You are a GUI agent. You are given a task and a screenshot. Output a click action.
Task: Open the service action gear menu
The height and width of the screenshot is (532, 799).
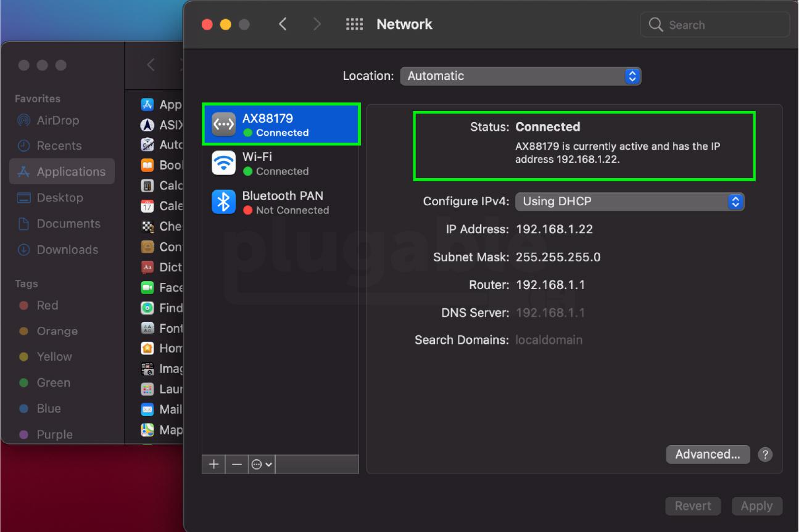(261, 465)
